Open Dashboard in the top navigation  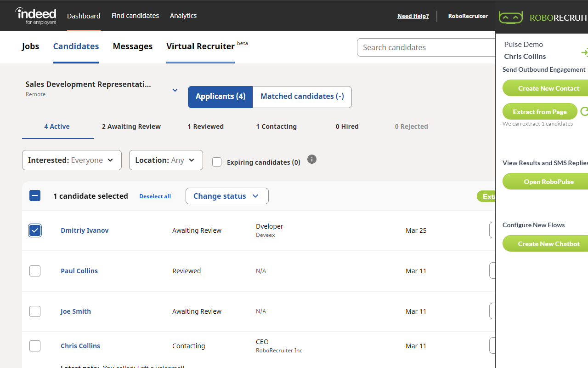(x=84, y=16)
